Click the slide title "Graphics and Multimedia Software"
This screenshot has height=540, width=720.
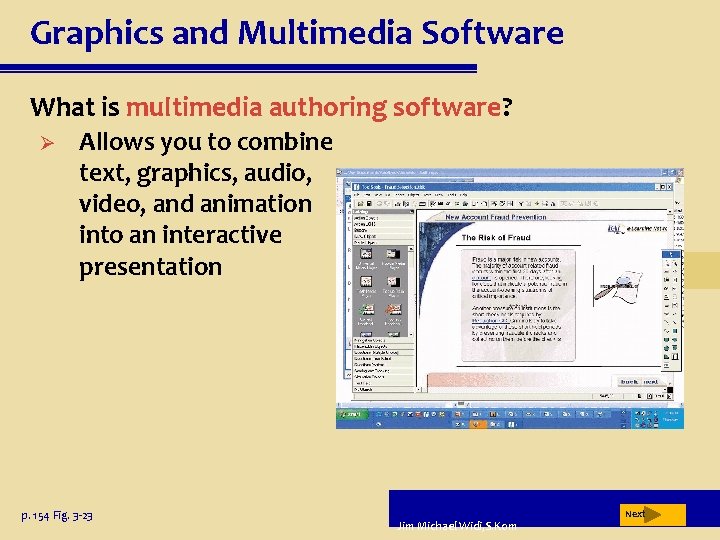pyautogui.click(x=297, y=33)
